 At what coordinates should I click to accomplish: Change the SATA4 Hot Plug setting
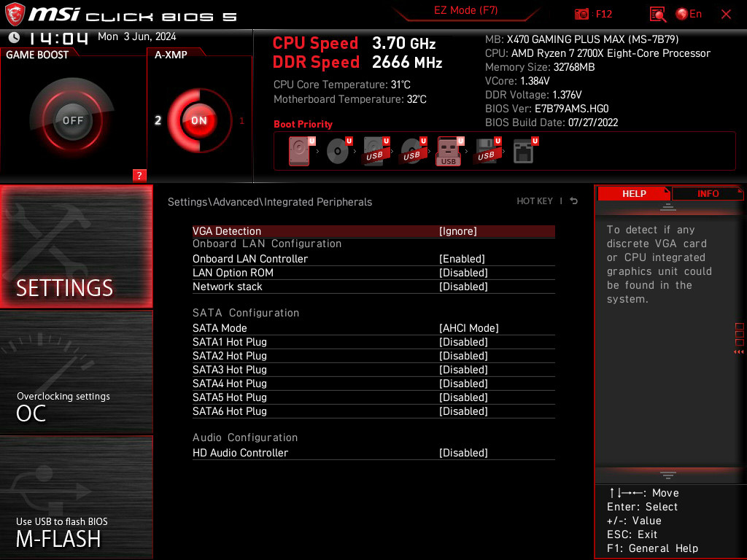pos(373,384)
